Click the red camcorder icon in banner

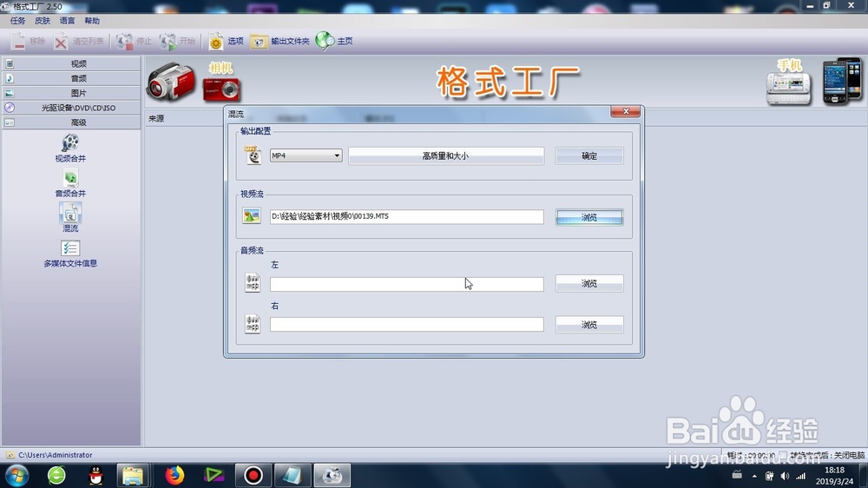(170, 82)
